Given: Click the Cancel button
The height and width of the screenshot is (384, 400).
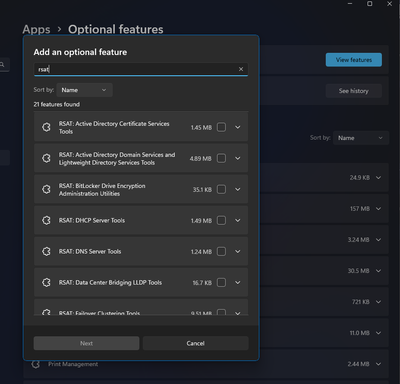Looking at the screenshot, I should (196, 343).
